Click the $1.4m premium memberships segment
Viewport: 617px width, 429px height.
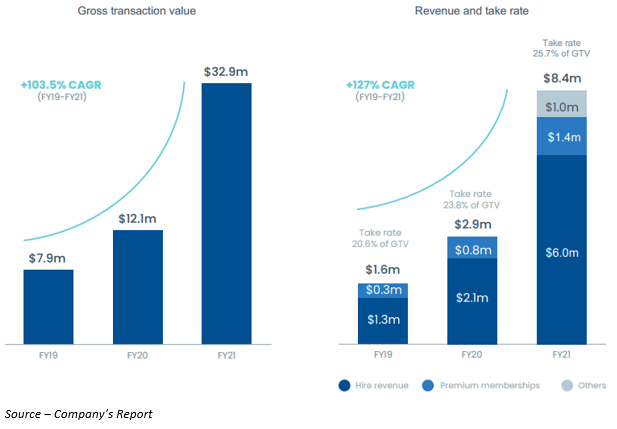coord(562,137)
